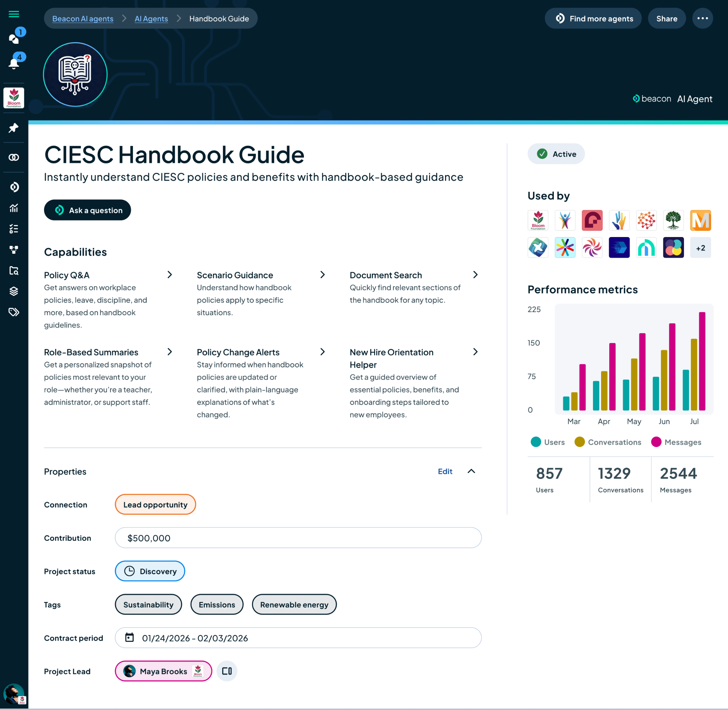Collapse the Properties section chevron
This screenshot has height=710, width=728.
[471, 471]
